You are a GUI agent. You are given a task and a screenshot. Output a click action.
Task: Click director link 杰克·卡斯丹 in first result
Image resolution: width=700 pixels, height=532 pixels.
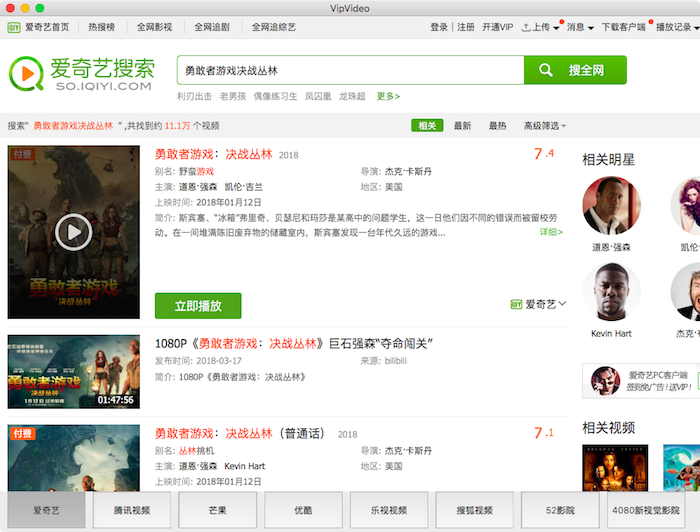point(408,172)
